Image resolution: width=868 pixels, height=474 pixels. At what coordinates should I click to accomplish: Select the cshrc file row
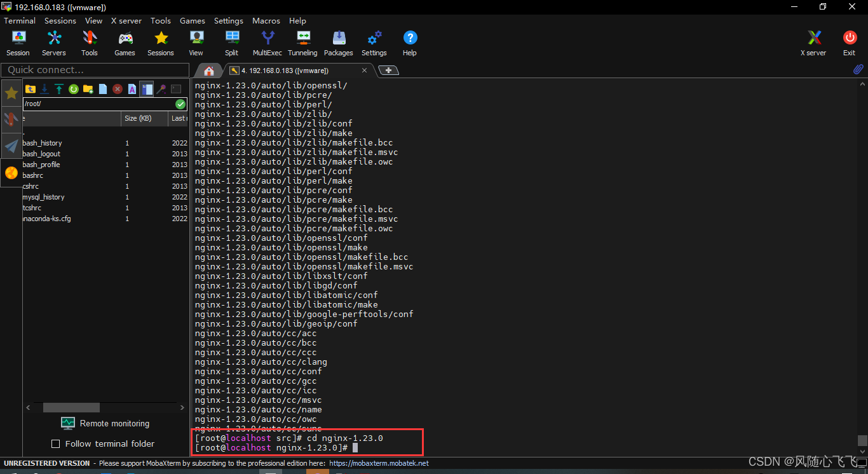click(x=105, y=186)
